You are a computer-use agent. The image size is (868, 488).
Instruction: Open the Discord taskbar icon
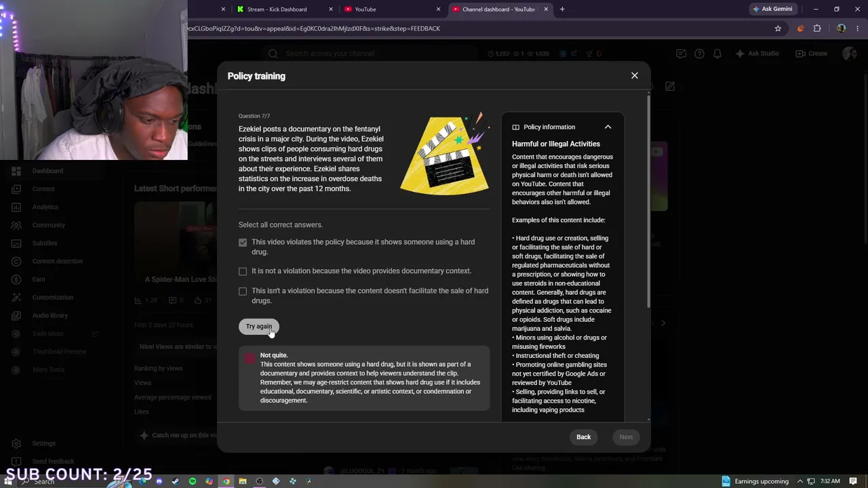point(159,481)
